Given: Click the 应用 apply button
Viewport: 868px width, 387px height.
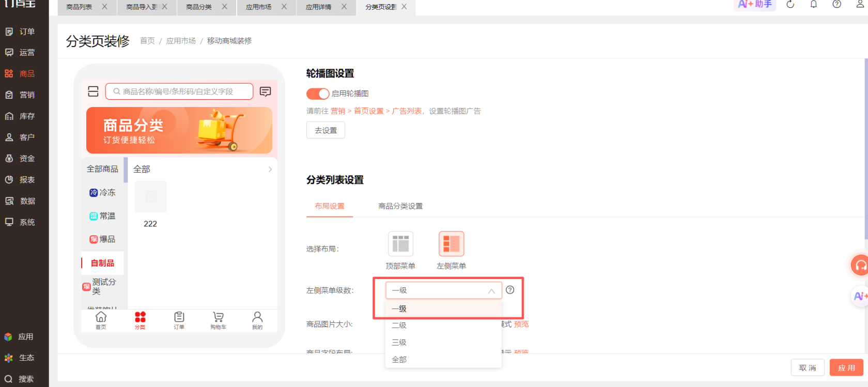Looking at the screenshot, I should click(846, 368).
